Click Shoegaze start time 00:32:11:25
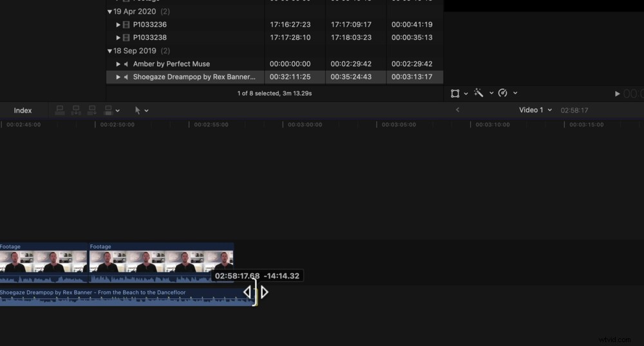Image resolution: width=644 pixels, height=346 pixels. click(x=290, y=77)
